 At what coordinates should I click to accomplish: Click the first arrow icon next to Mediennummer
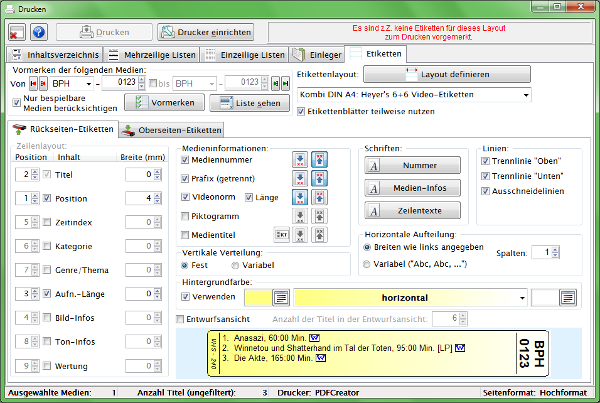pyautogui.click(x=299, y=160)
